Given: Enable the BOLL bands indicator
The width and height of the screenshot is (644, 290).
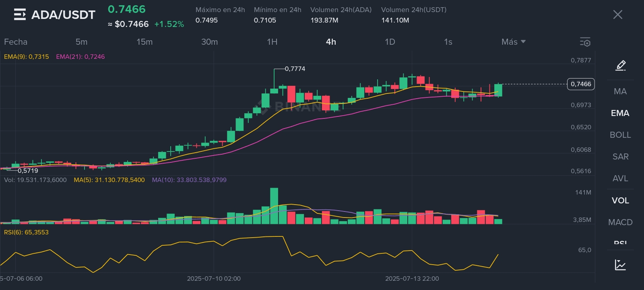Looking at the screenshot, I should [x=620, y=135].
